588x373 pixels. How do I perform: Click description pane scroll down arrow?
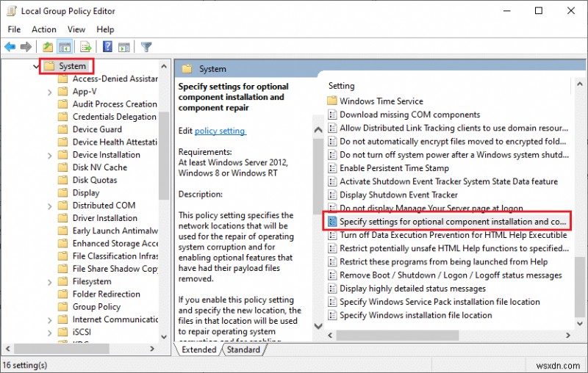click(318, 326)
